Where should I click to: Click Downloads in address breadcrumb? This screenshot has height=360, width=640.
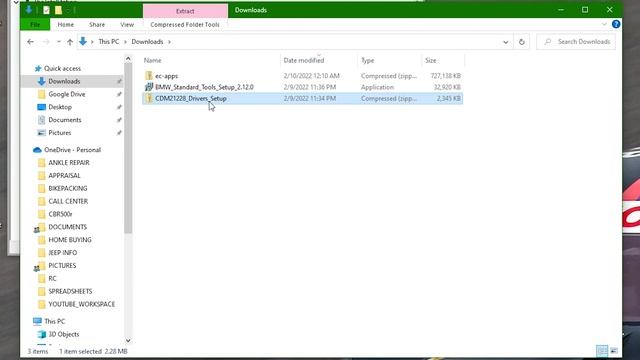click(147, 42)
